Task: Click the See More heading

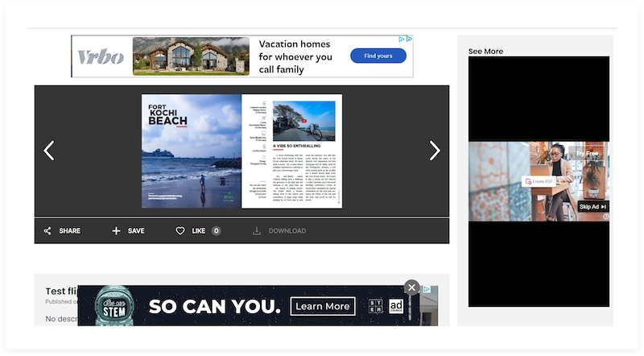Action: [x=485, y=51]
